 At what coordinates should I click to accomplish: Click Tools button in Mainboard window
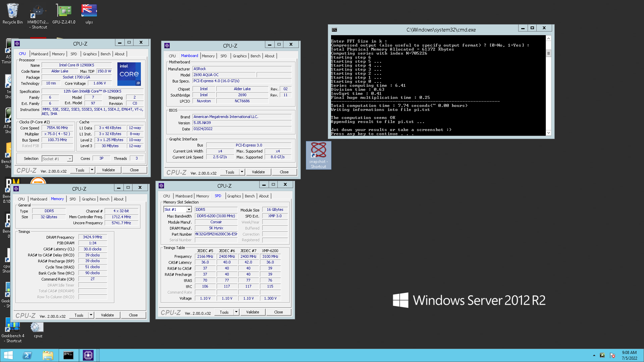point(230,172)
